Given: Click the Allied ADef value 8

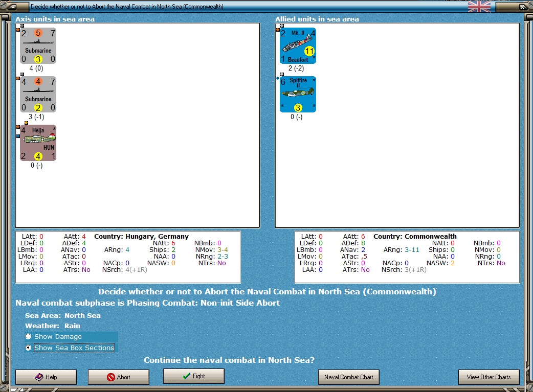Looking at the screenshot, I should [x=363, y=243].
